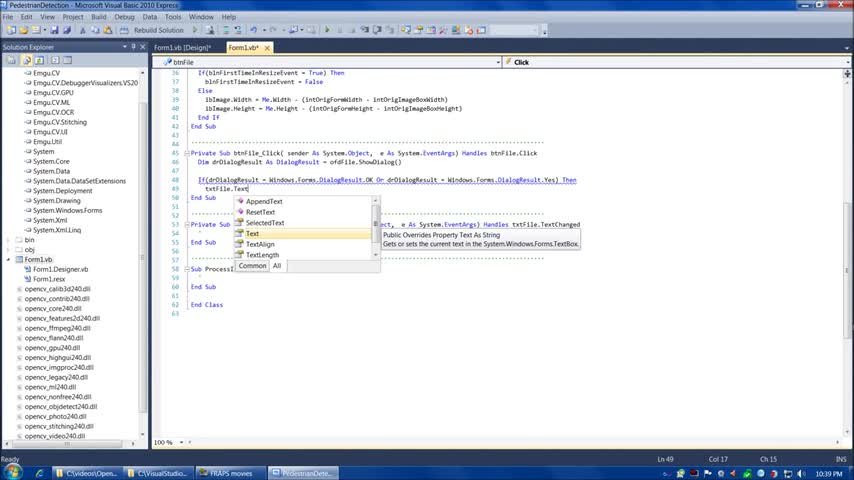Image resolution: width=854 pixels, height=480 pixels.
Task: Close the Form1.vb tab
Action: 267,48
